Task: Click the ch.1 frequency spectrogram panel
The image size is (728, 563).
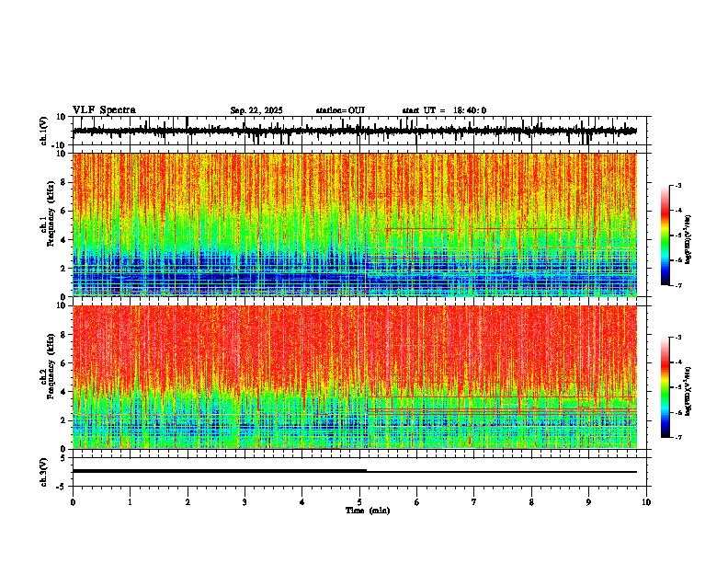Action: (354, 224)
